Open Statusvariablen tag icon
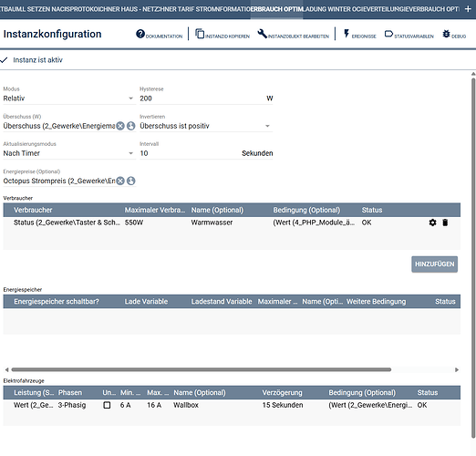Screen dimensions: 476x456 [388, 34]
